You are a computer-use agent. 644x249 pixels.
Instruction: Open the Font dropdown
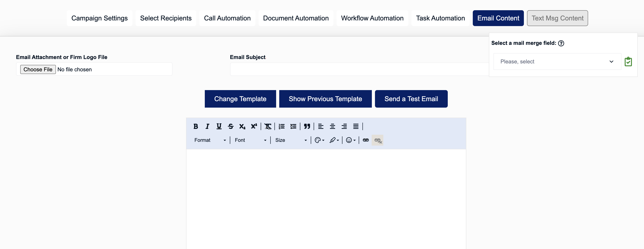point(250,140)
